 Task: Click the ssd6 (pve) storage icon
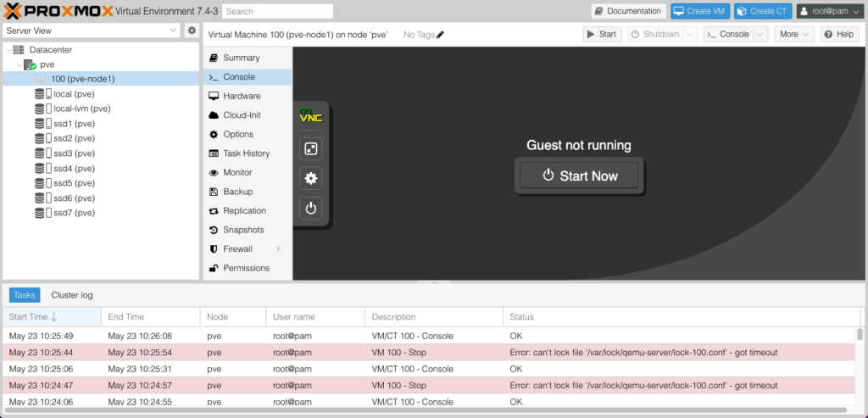click(42, 198)
